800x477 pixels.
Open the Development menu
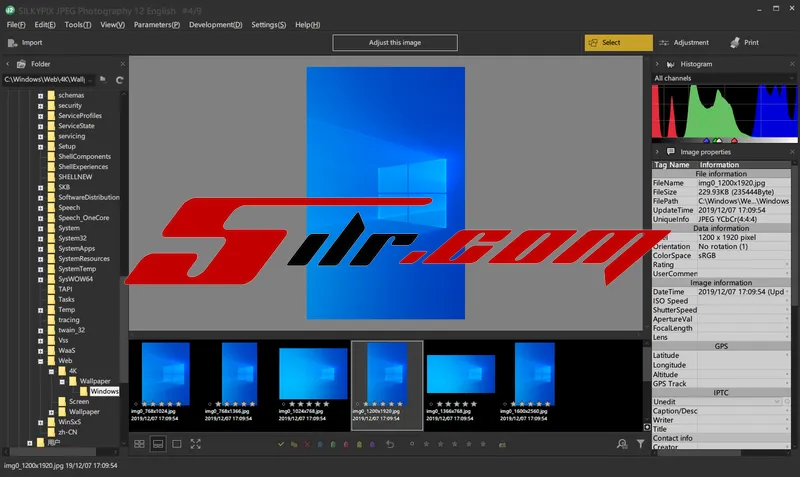point(215,24)
